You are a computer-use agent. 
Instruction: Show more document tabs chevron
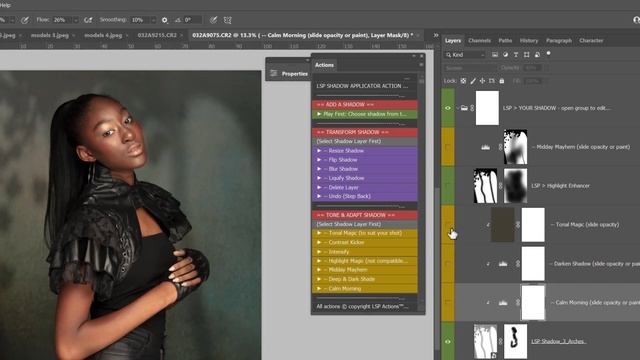(436, 35)
